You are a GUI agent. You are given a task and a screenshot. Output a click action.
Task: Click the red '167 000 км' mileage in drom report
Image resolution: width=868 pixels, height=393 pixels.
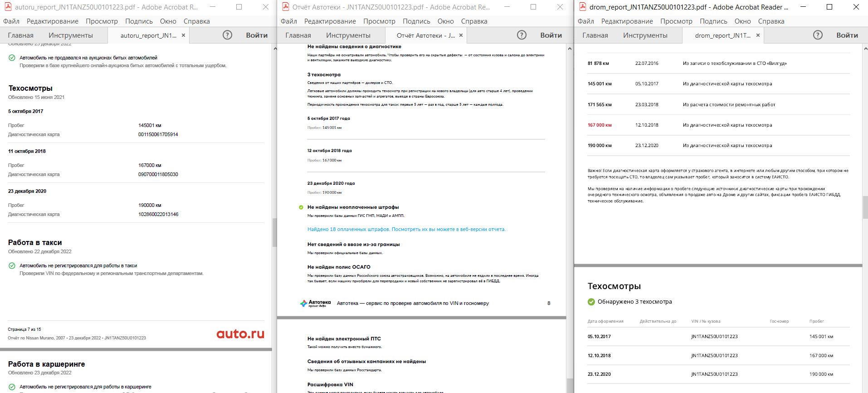[x=600, y=125]
